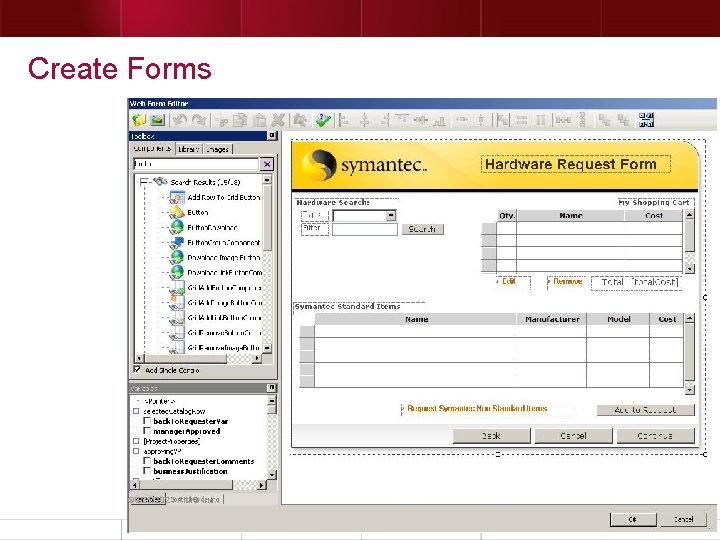Click the Request Symantec Non Standard Items link
This screenshot has height=540, width=720.
click(477, 408)
